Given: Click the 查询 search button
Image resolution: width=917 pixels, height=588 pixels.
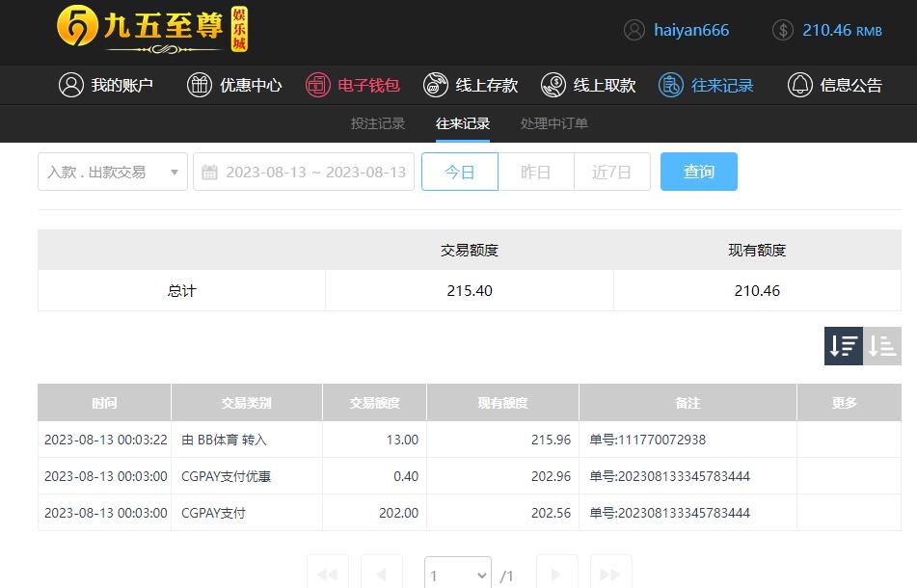Looking at the screenshot, I should pos(699,172).
